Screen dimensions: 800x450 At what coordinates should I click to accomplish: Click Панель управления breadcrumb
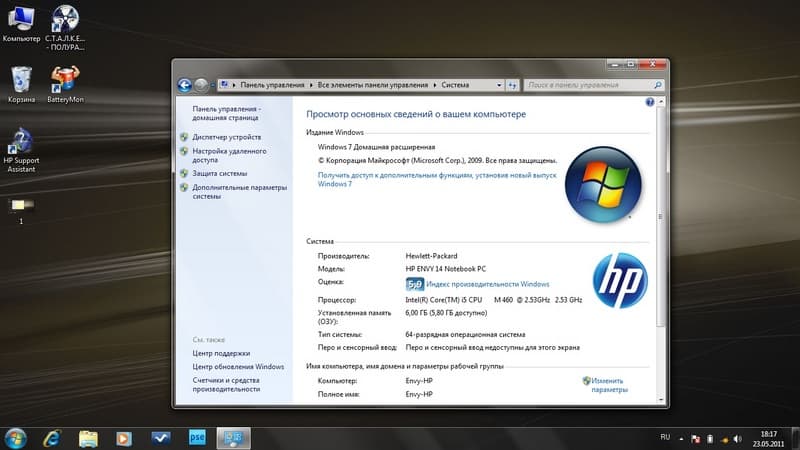[272, 85]
